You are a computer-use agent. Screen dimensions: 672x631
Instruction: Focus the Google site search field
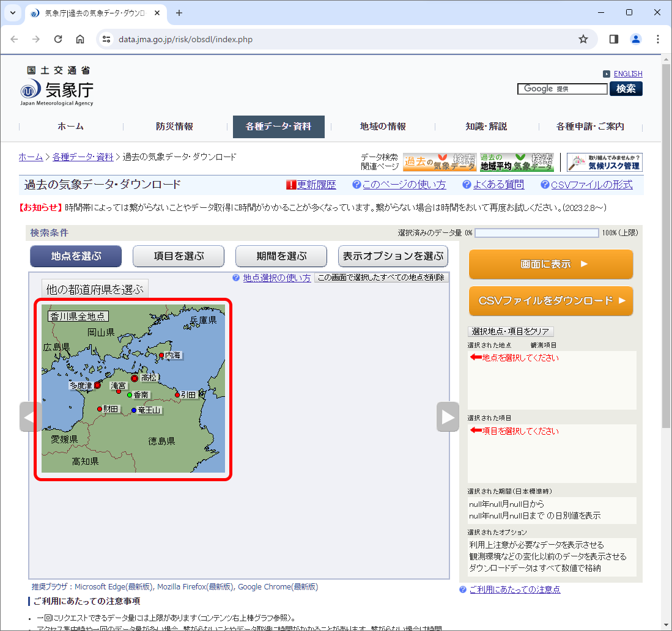[x=563, y=89]
